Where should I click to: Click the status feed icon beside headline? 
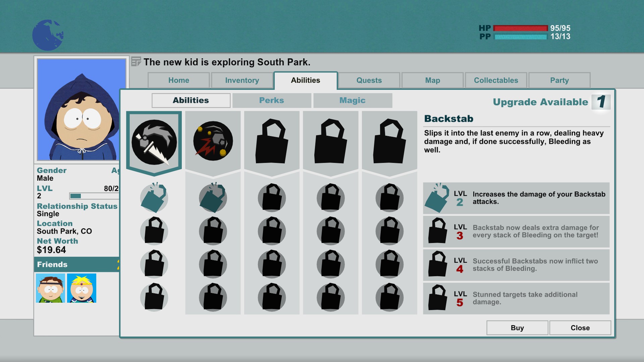(136, 62)
